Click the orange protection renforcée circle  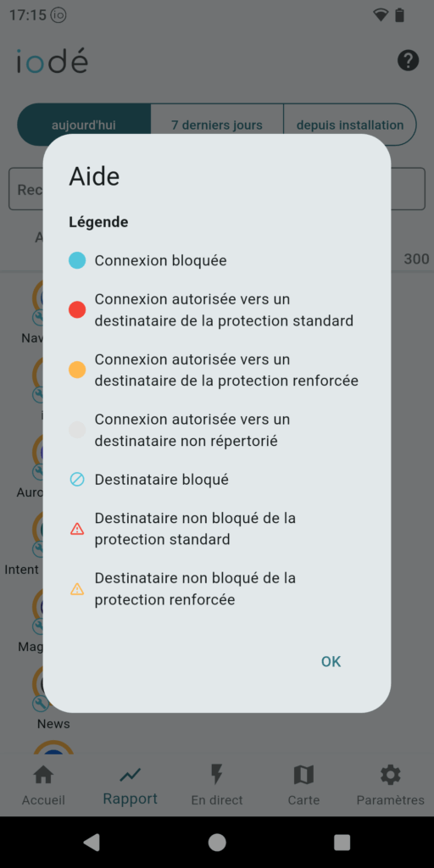pos(77,370)
